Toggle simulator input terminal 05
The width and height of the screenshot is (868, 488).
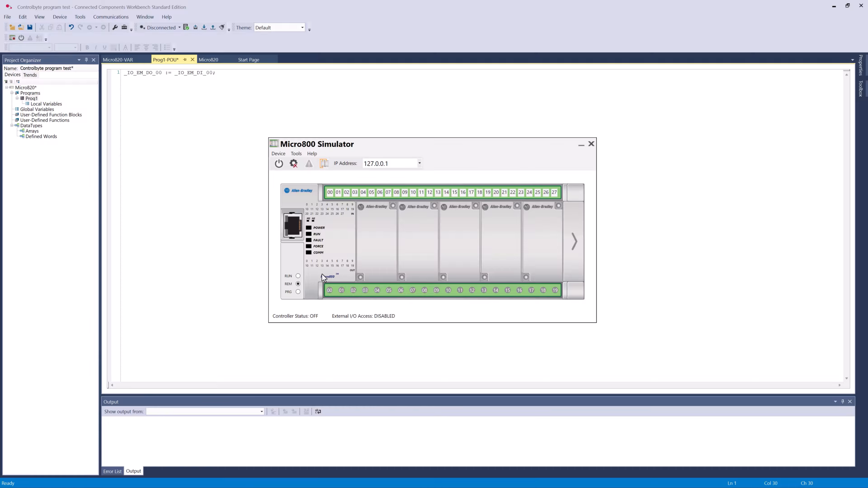[371, 192]
